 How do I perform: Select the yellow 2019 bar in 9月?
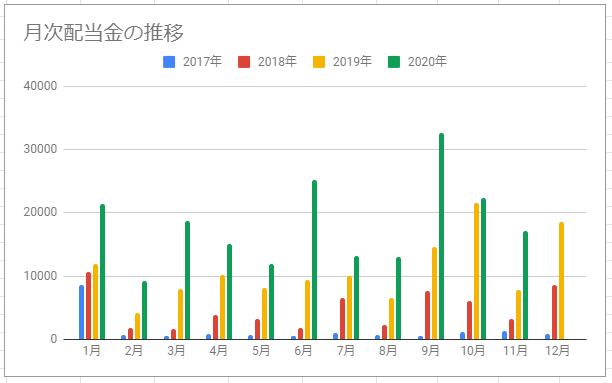click(x=434, y=293)
